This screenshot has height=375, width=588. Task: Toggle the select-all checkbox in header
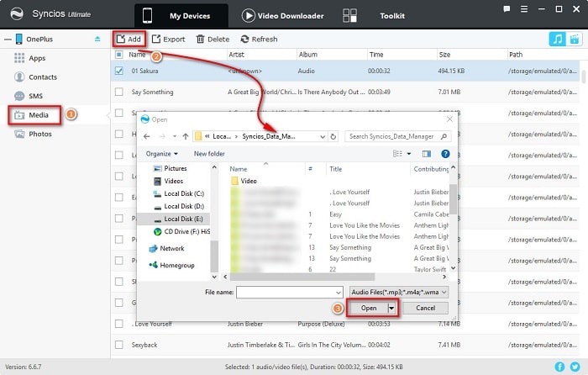(x=118, y=54)
